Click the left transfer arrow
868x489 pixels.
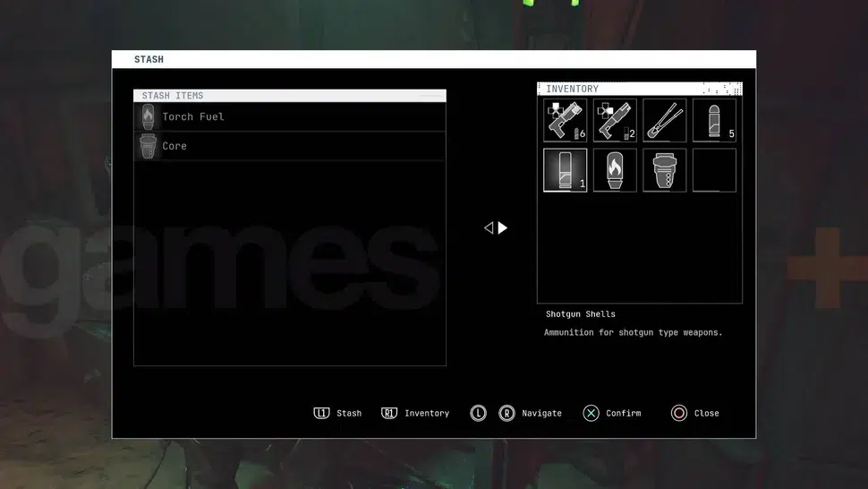tap(489, 228)
